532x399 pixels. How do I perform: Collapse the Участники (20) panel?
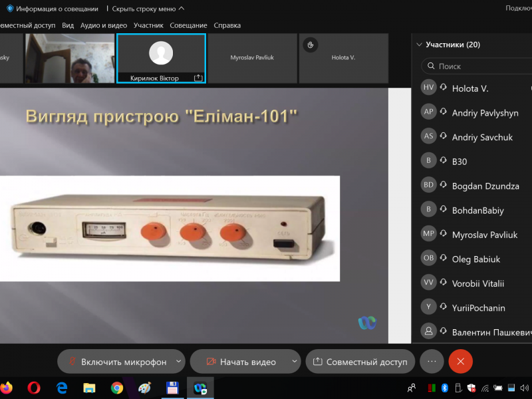(x=419, y=45)
